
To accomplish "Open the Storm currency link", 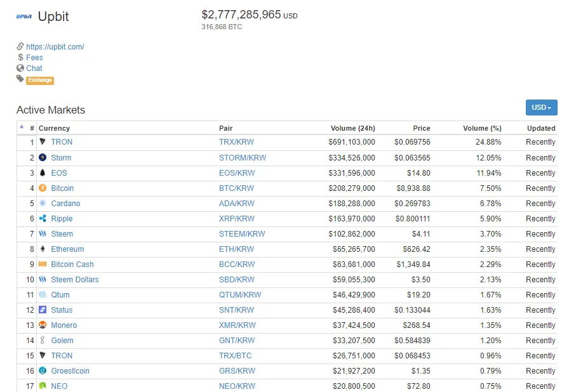I will click(x=61, y=158).
